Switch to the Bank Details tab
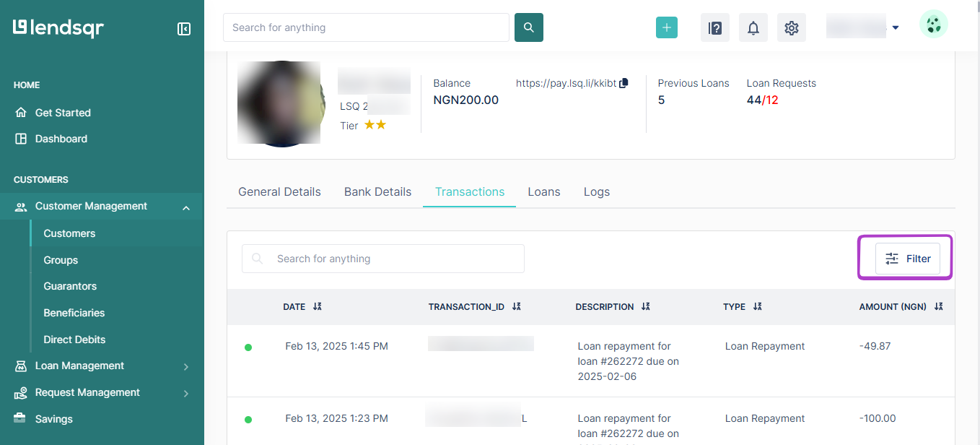Image resolution: width=980 pixels, height=445 pixels. (377, 191)
